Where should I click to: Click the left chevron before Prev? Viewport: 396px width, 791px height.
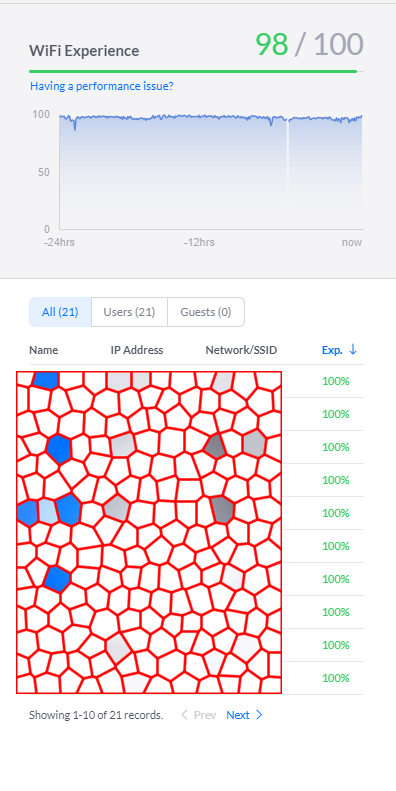coord(184,715)
